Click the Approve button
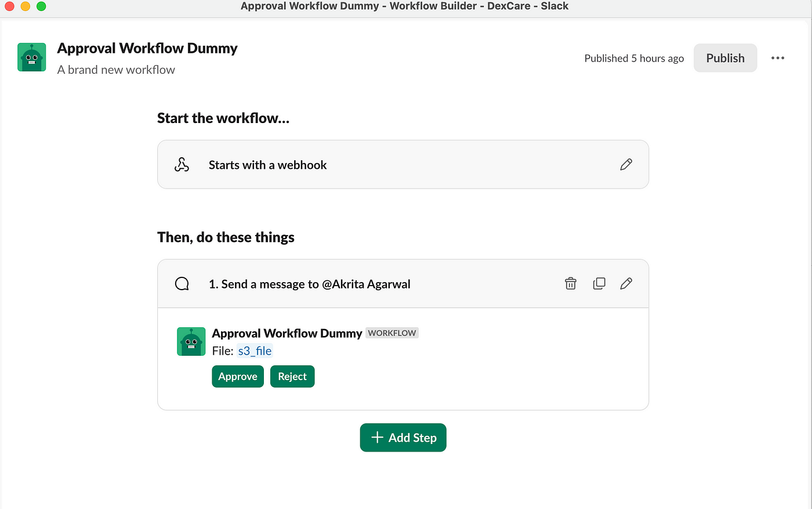812x509 pixels. click(x=238, y=376)
